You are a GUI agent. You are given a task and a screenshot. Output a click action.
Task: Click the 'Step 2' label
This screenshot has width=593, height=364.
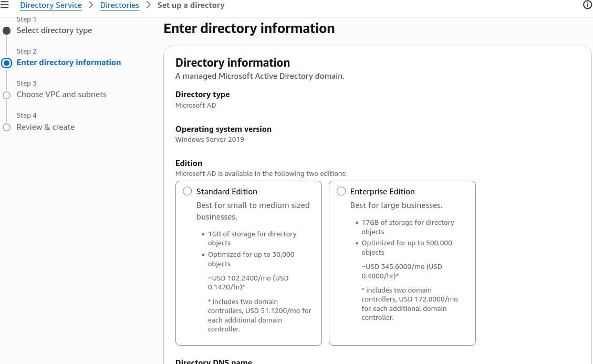26,51
